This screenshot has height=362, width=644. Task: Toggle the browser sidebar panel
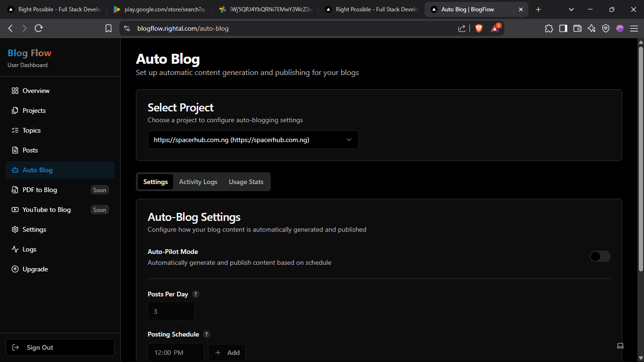click(563, 28)
